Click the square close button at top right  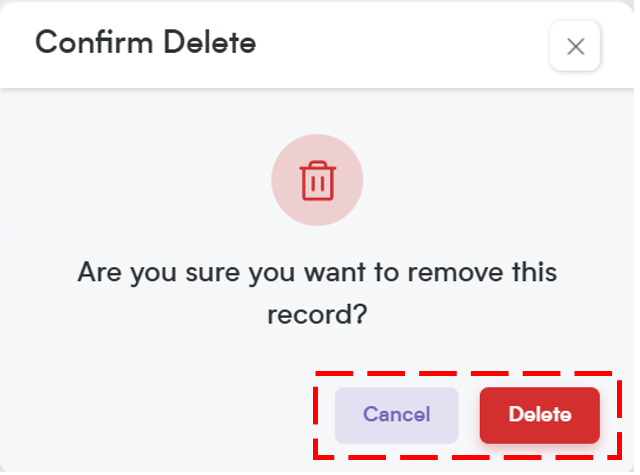(x=575, y=46)
